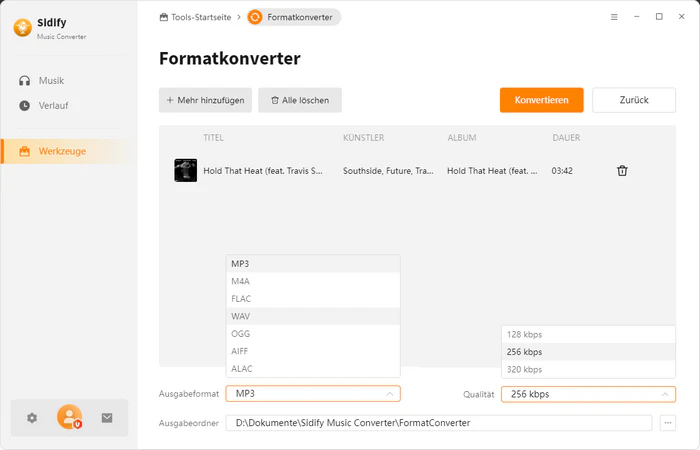Click the DAUER column header
Screen dimensions: 700x450
pos(566,138)
